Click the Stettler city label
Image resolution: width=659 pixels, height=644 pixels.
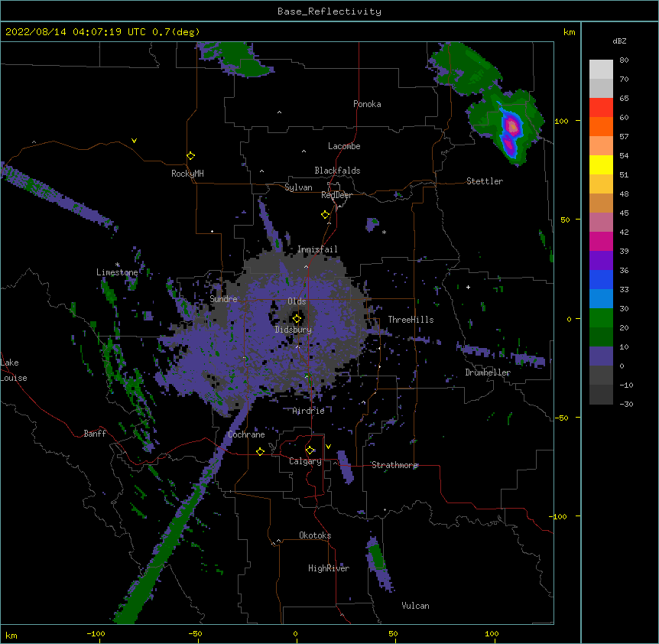coord(485,181)
